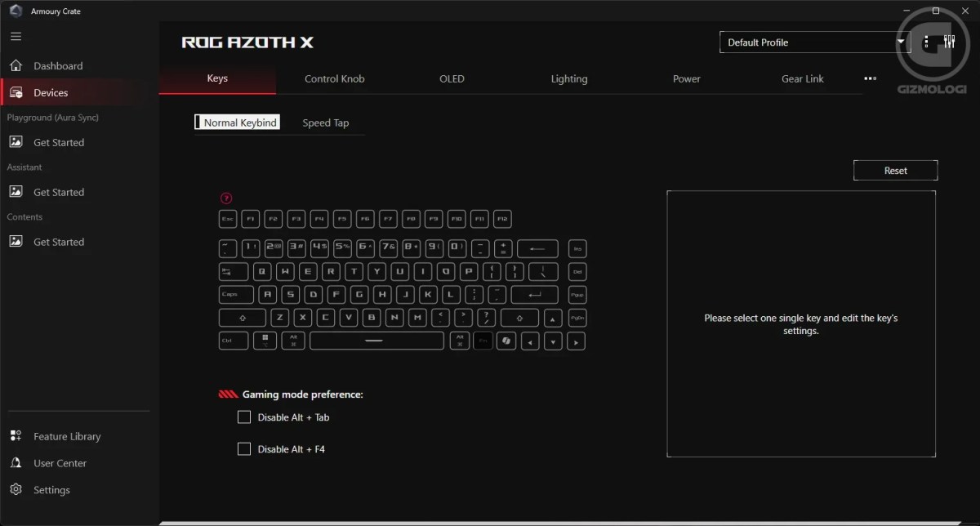
Task: Open the Power tab
Action: tap(687, 79)
